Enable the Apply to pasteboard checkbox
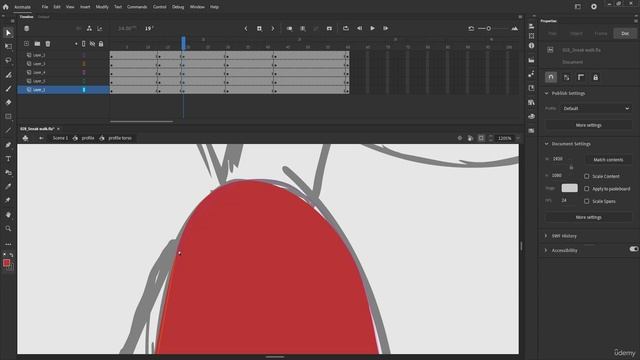The width and height of the screenshot is (640, 360). pos(587,189)
